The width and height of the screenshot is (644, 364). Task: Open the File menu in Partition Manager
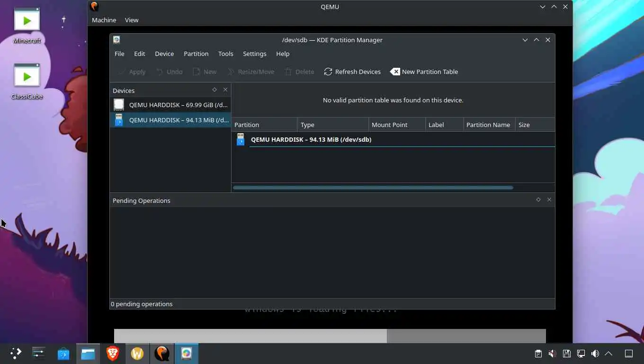coord(119,54)
